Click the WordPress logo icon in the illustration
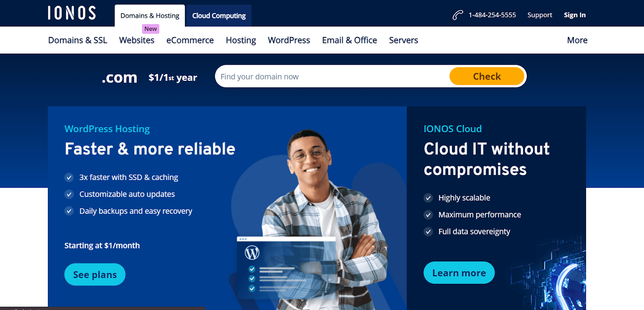Viewport: 644px width, 310px height. [x=252, y=253]
